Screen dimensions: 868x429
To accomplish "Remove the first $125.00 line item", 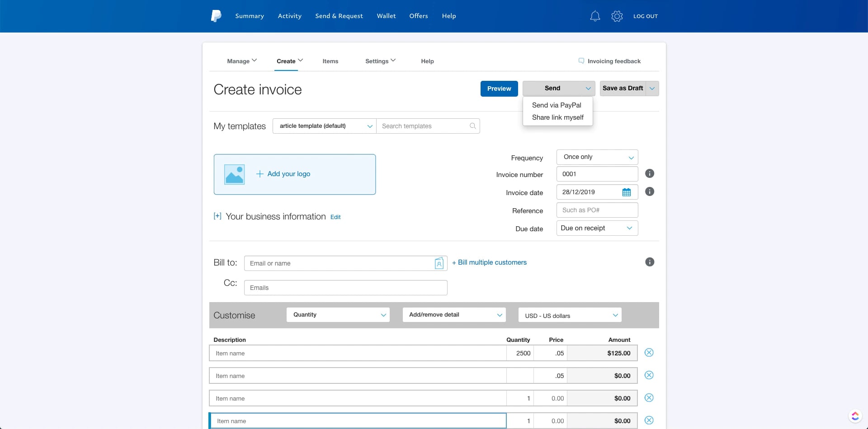I will [x=650, y=352].
